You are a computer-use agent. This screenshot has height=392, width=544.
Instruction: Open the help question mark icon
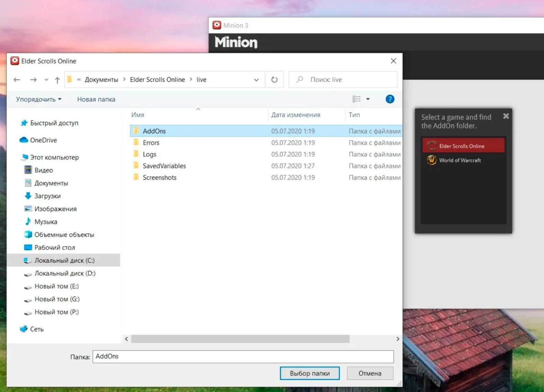390,99
